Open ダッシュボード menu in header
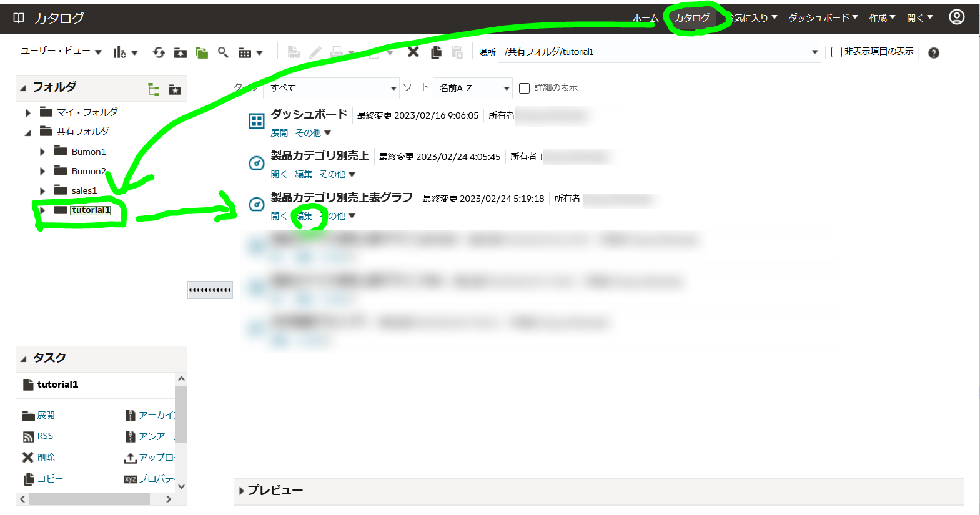Viewport: 980px width, 515px height. pos(823,17)
